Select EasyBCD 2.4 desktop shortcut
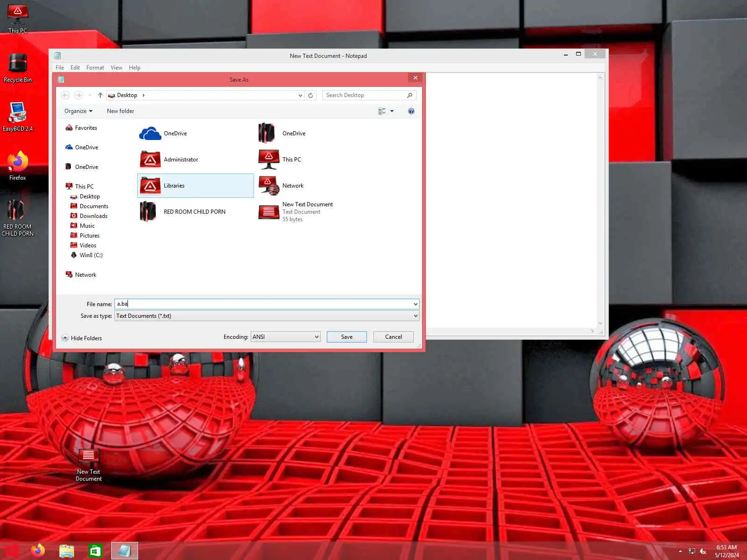The height and width of the screenshot is (560, 747). click(18, 117)
